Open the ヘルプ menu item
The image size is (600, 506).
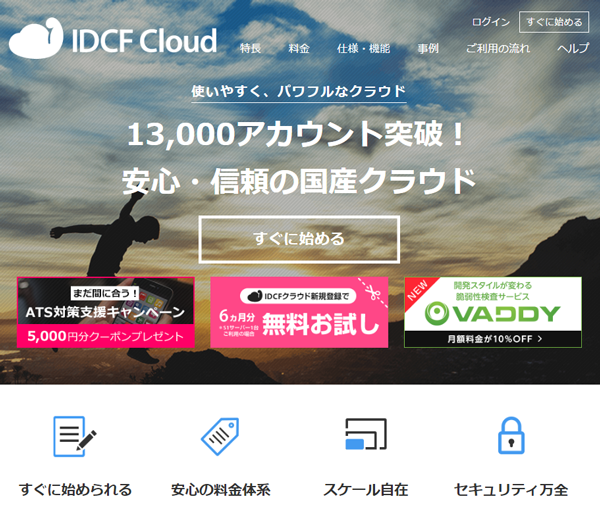coord(573,48)
